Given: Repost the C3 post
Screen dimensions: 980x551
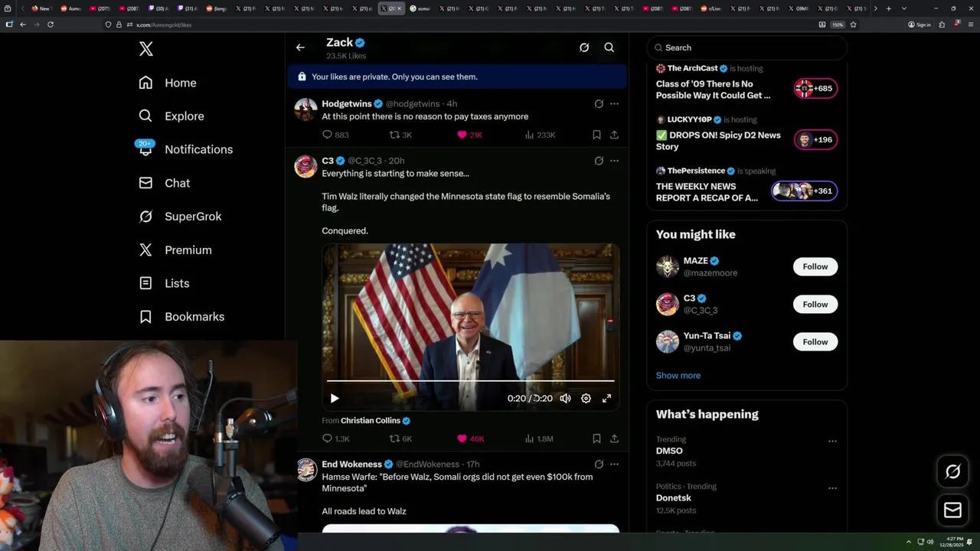Looking at the screenshot, I should [401, 439].
